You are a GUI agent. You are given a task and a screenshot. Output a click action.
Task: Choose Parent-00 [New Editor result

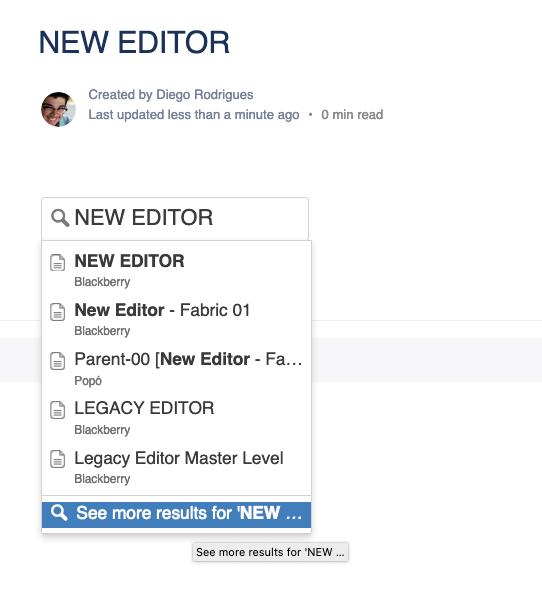[x=176, y=368]
